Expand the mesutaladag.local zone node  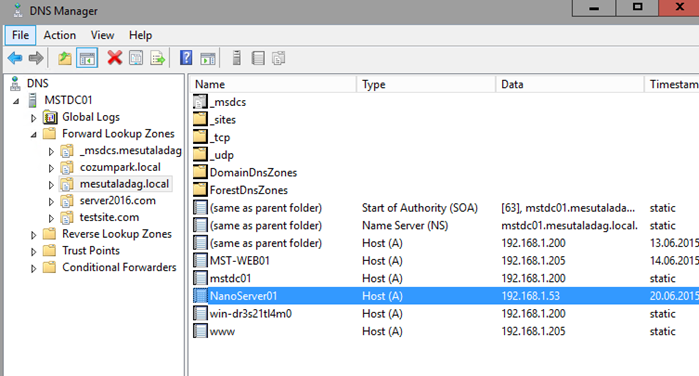click(x=51, y=185)
